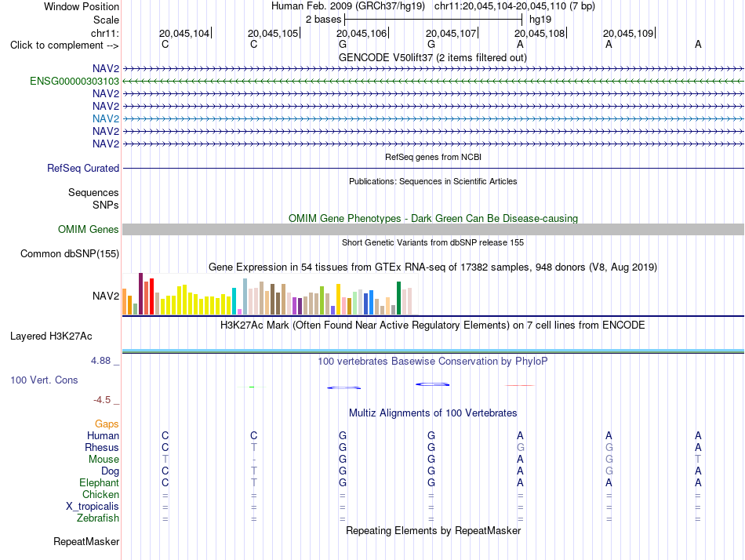
Task: Click the cyan GTEx expression bar
Action: pos(234,301)
